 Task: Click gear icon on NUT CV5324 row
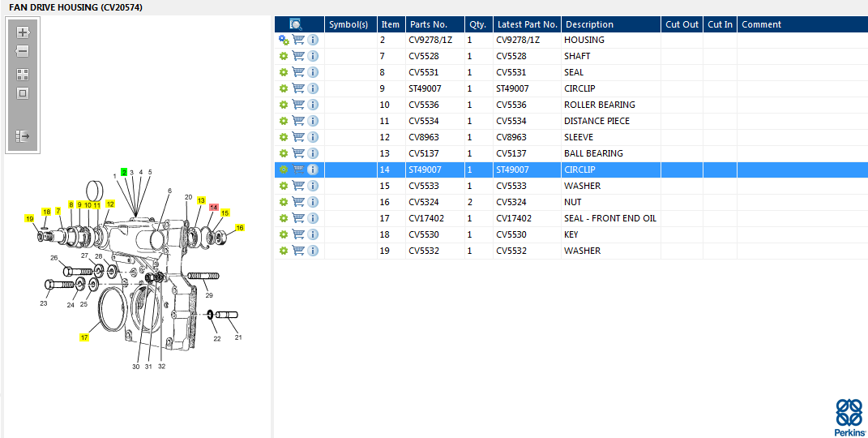[x=284, y=202]
